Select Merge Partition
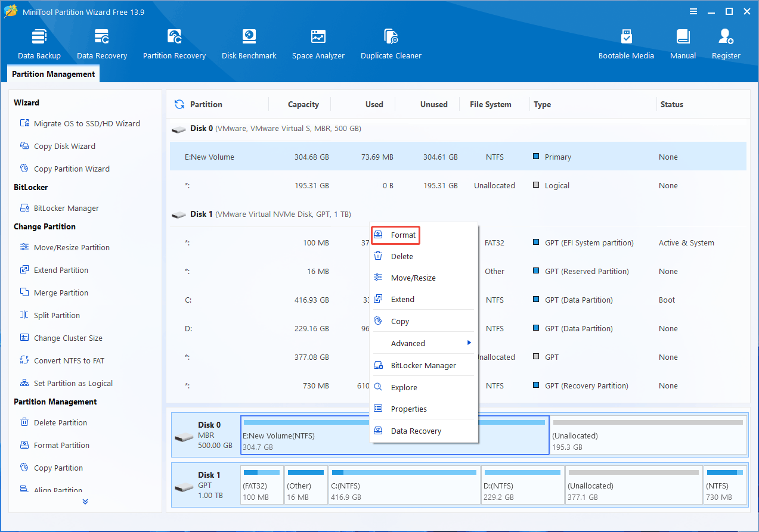This screenshot has height=532, width=759. [54, 293]
